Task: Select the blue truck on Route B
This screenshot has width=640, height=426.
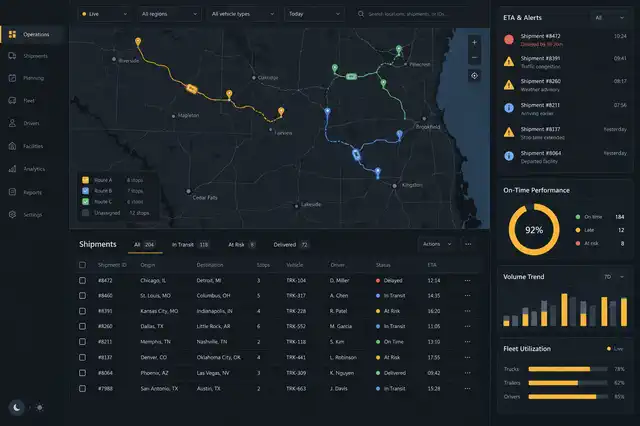Action: coord(356,154)
